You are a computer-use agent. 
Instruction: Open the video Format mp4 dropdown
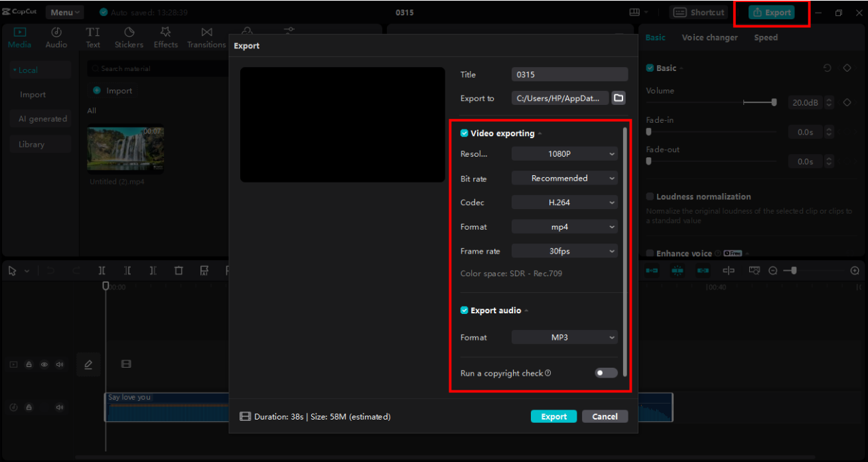(x=565, y=227)
